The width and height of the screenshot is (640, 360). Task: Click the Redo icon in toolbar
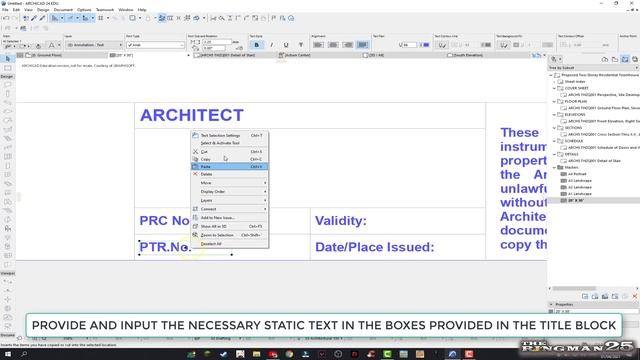click(x=15, y=18)
